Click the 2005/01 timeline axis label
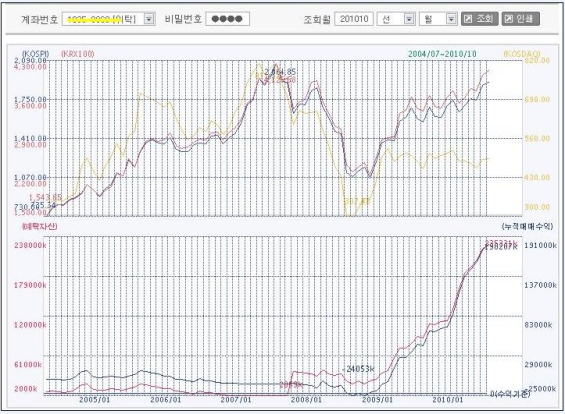This screenshot has width=565, height=414. [94, 400]
